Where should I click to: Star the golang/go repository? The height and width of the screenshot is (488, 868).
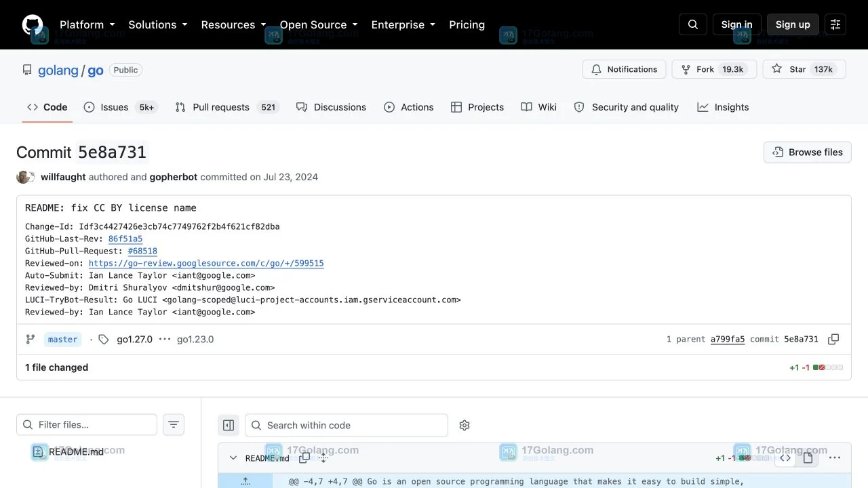point(804,69)
